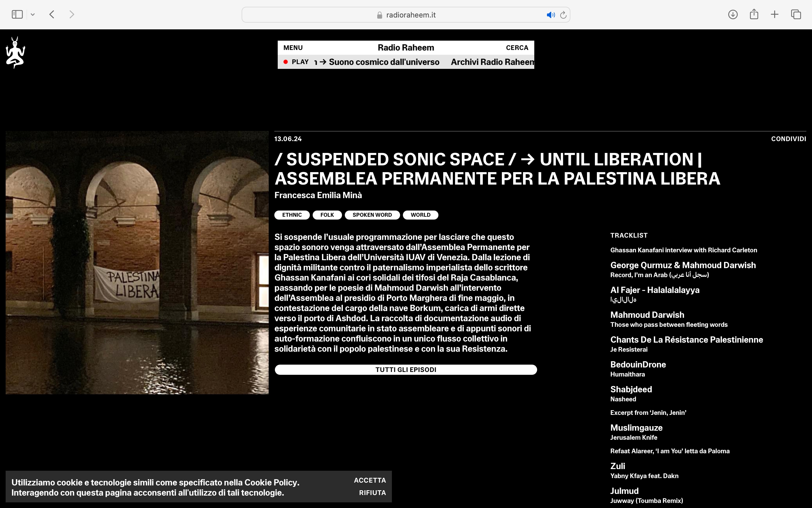Select track 'Those who pass between fleeting words'
The width and height of the screenshot is (812, 508).
669,325
